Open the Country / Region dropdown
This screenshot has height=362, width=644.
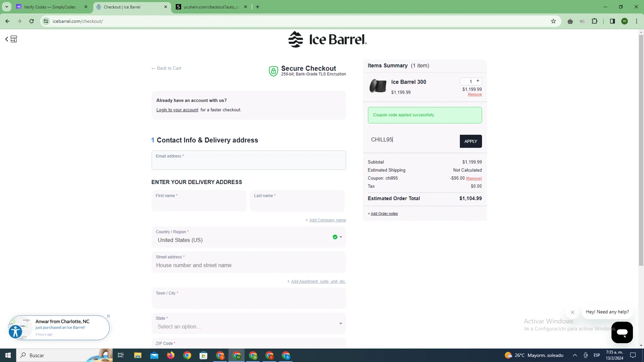(x=249, y=237)
